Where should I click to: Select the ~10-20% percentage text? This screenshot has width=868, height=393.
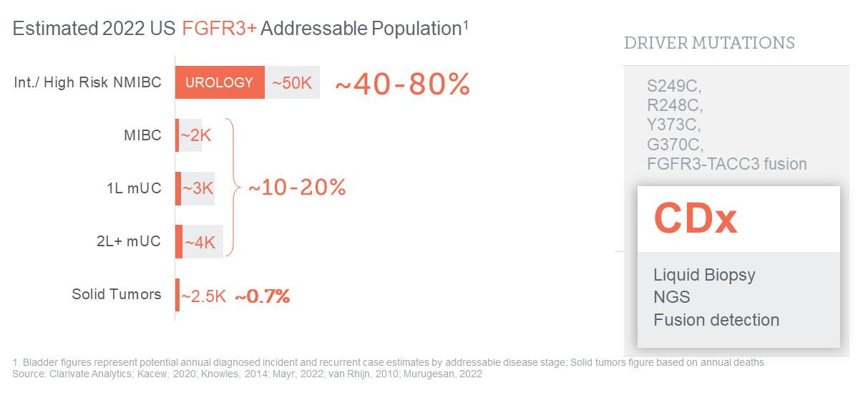(297, 188)
